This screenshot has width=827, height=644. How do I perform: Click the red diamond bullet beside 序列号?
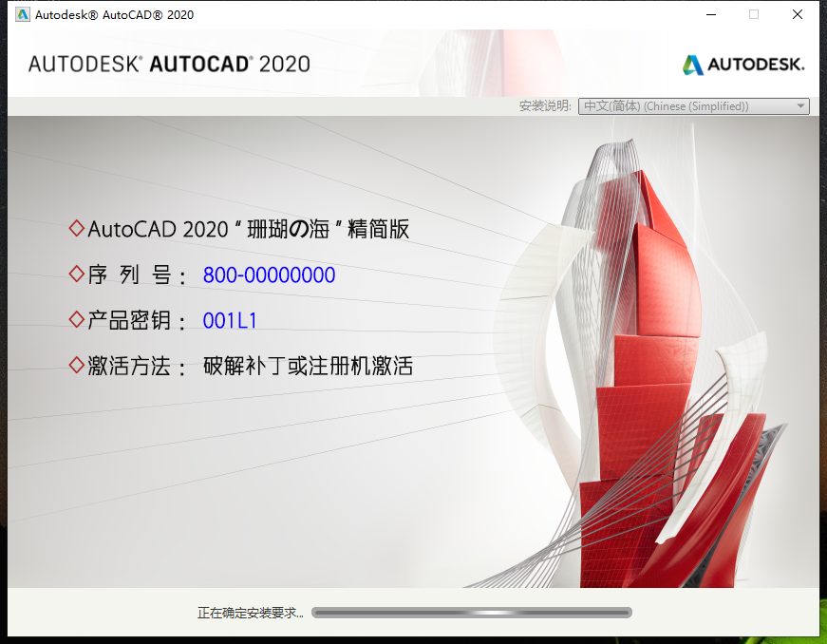pos(77,274)
